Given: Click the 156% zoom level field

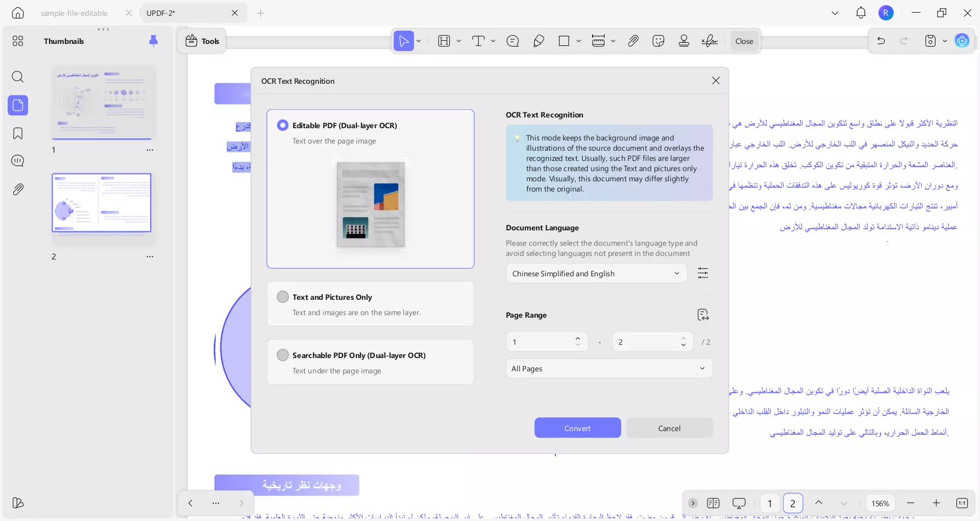Looking at the screenshot, I should [x=880, y=504].
